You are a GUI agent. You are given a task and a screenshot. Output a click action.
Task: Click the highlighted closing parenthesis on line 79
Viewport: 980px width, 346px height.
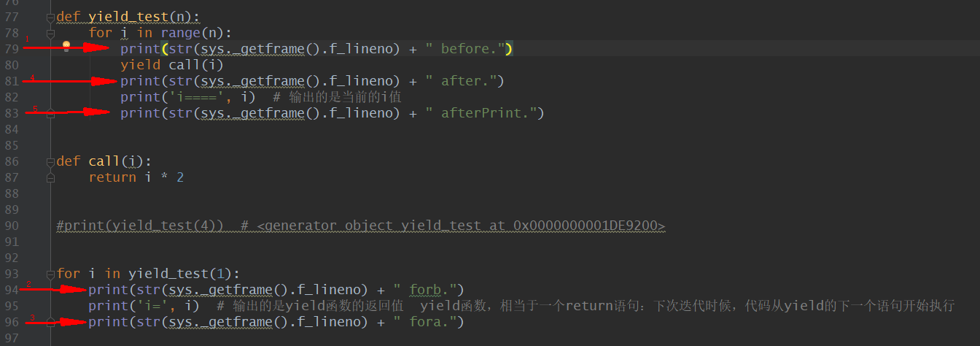pos(509,49)
